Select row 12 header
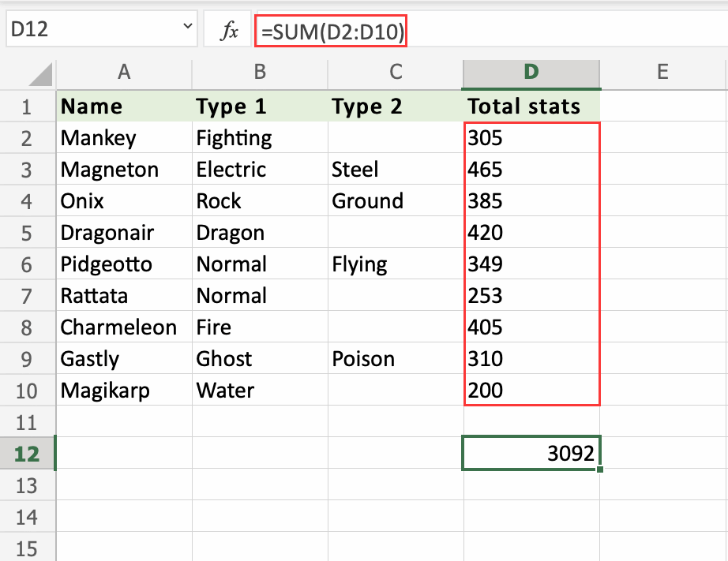Screen dimensions: 728x561 27,454
